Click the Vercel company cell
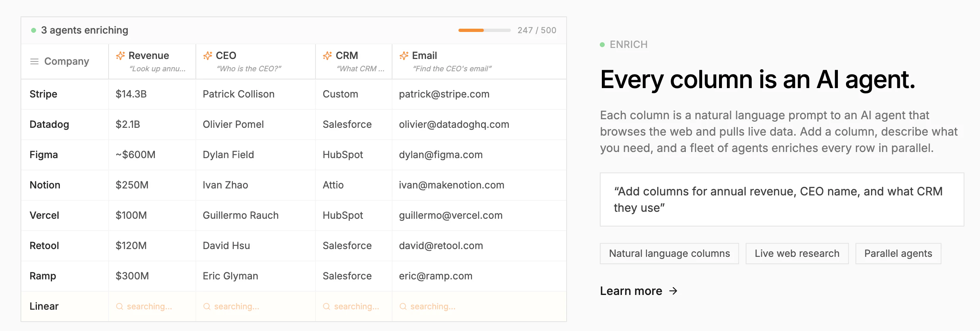The image size is (980, 331). point(65,215)
